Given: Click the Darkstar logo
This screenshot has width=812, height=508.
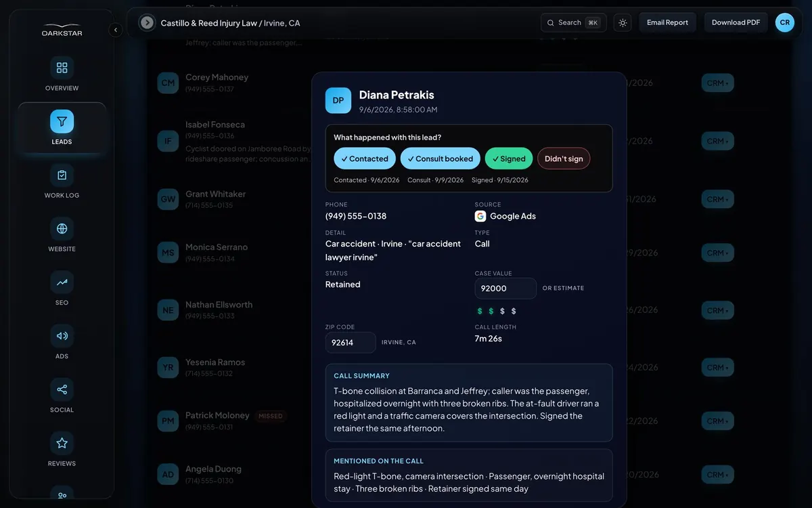Looking at the screenshot, I should click(x=62, y=31).
